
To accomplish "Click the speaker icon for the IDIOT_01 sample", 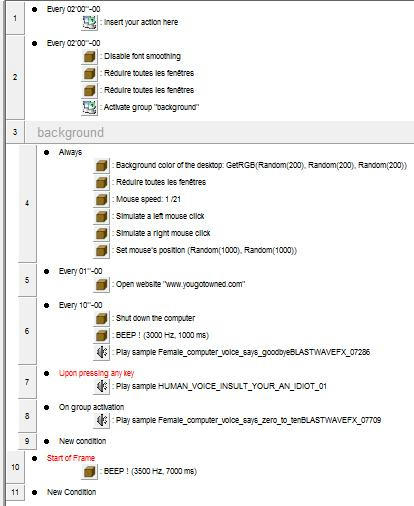I will (101, 386).
